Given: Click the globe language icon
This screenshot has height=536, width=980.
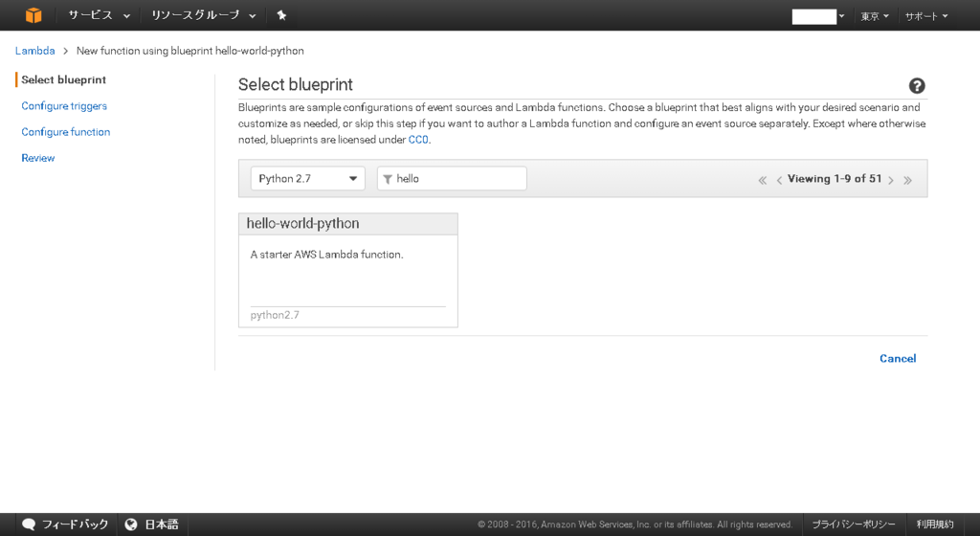Looking at the screenshot, I should coord(130,525).
